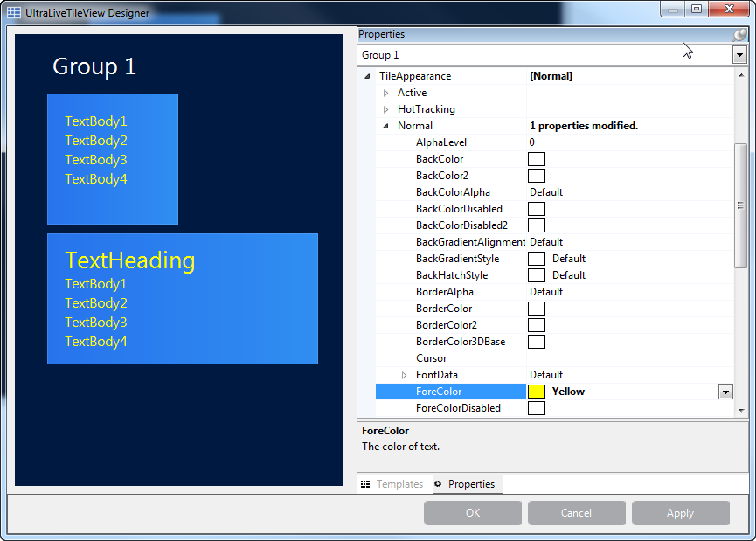Viewport: 756px width, 541px height.
Task: Open the ForeColor value dropdown arrow
Action: coord(725,392)
